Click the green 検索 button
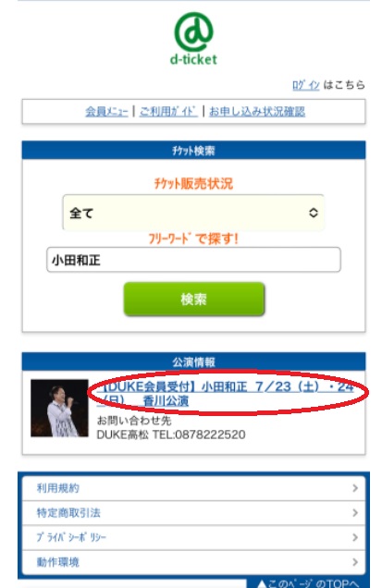Viewport: 382px width, 588px height. (x=194, y=299)
